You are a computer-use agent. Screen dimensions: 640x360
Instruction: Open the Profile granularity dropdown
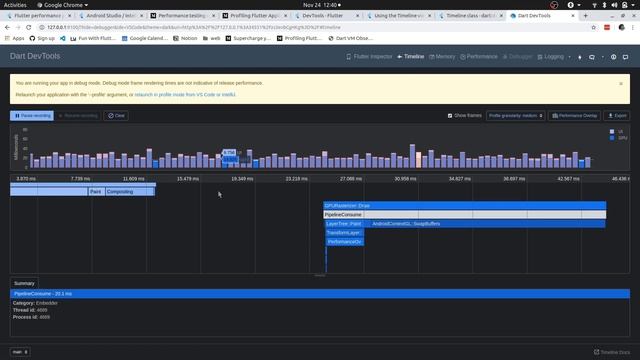point(516,116)
